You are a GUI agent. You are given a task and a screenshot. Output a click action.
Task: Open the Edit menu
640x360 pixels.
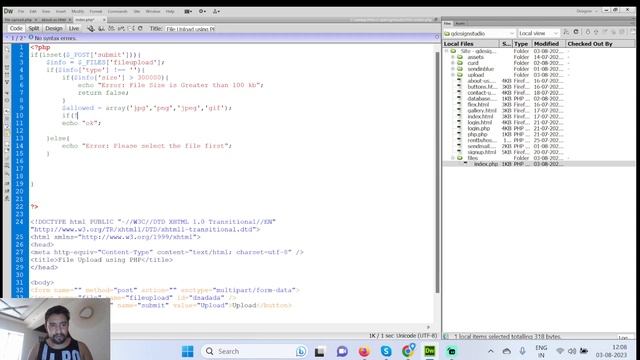coord(33,11)
